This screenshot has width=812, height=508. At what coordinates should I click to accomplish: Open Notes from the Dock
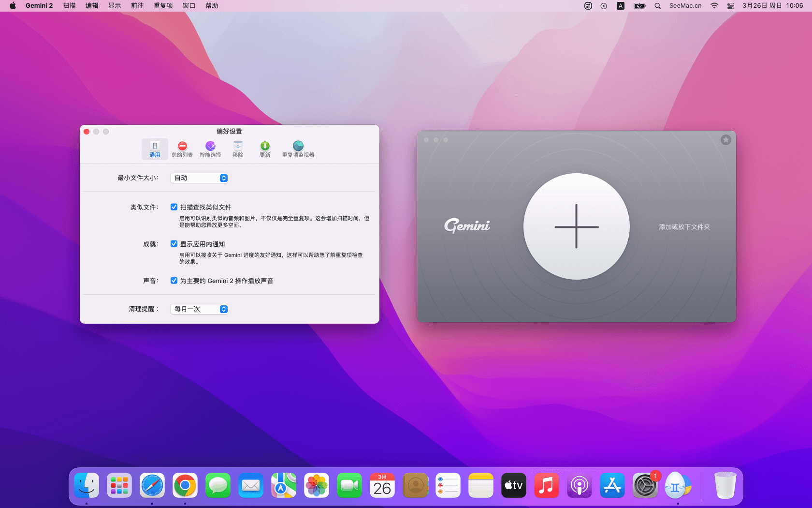[x=481, y=485]
